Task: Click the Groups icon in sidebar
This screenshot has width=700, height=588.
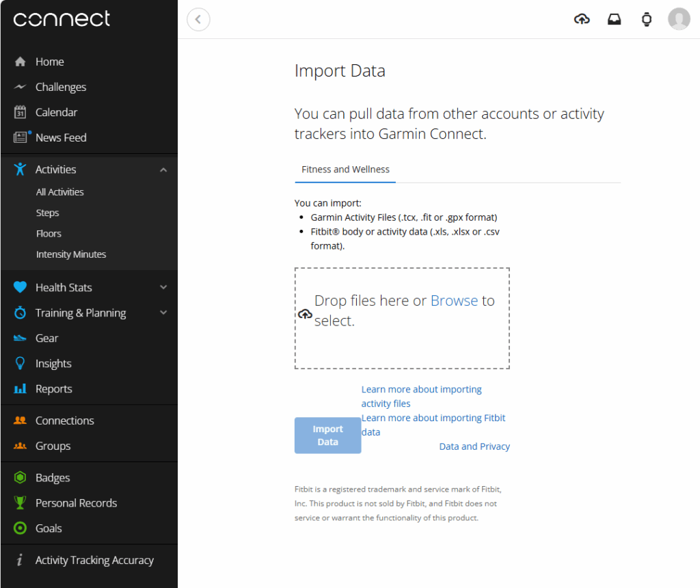Action: [20, 446]
